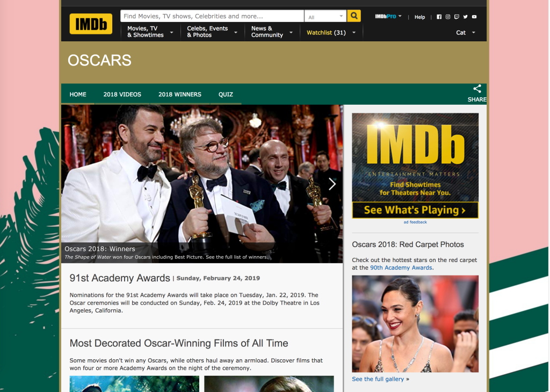
Task: Click the IMDb logo
Action: (x=91, y=24)
